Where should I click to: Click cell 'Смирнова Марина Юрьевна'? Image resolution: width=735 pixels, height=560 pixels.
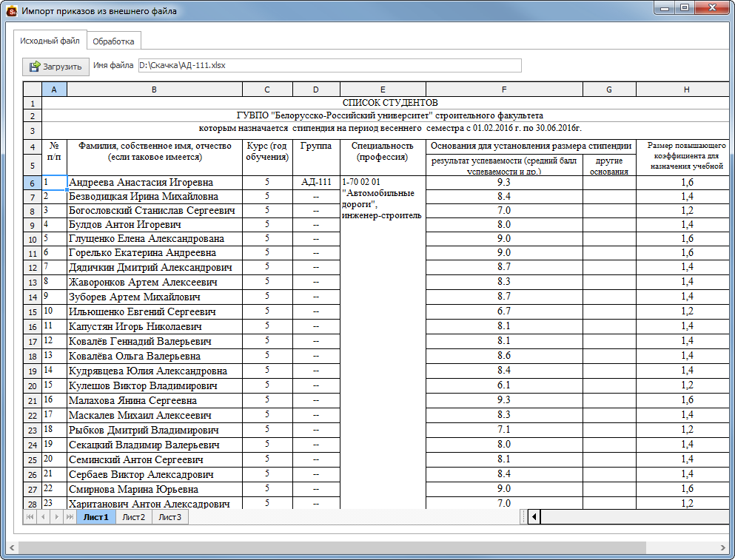[x=155, y=489]
